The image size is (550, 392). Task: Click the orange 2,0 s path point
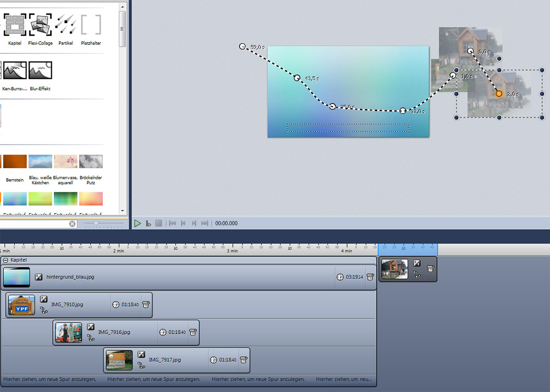[499, 93]
